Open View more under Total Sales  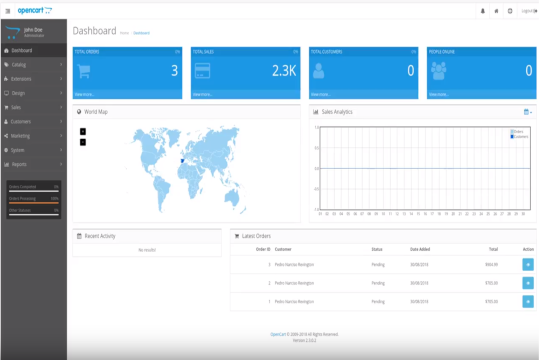(x=202, y=94)
